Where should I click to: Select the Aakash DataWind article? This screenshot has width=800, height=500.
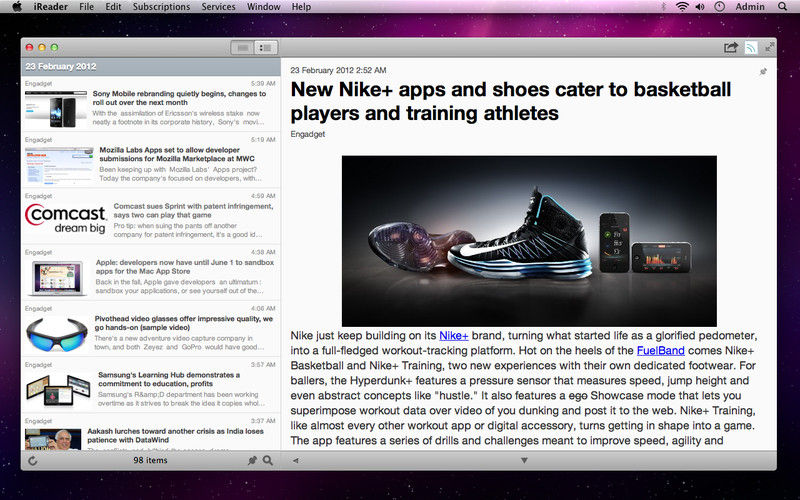pos(151,433)
